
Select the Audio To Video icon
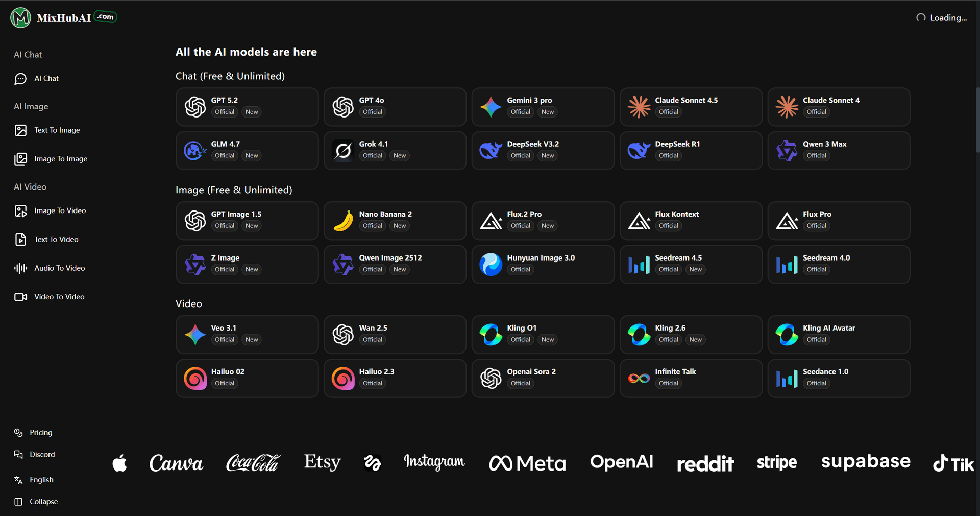20,268
